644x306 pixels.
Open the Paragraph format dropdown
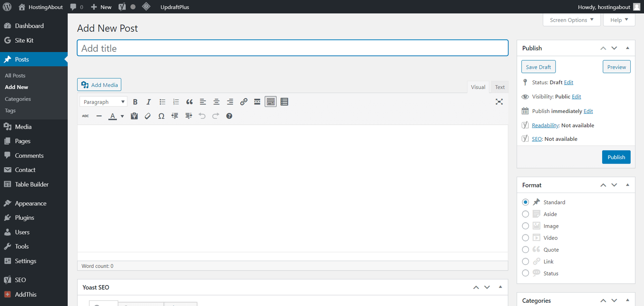[x=103, y=102]
